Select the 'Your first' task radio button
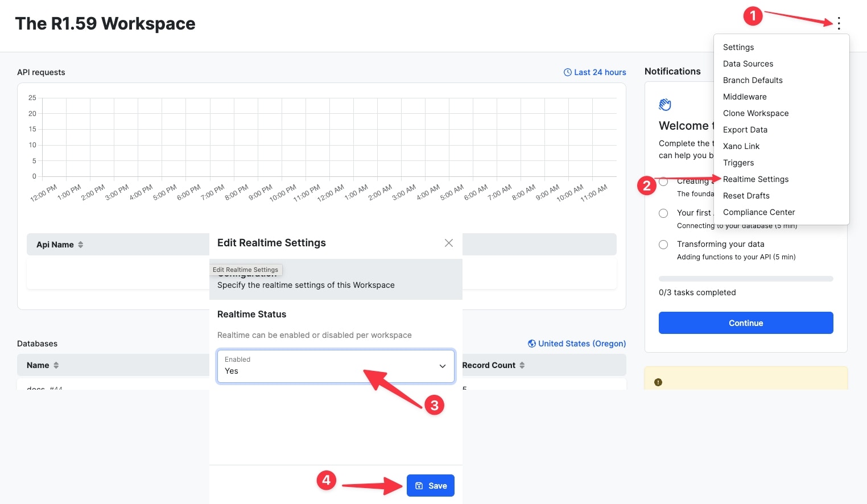 [x=663, y=213]
